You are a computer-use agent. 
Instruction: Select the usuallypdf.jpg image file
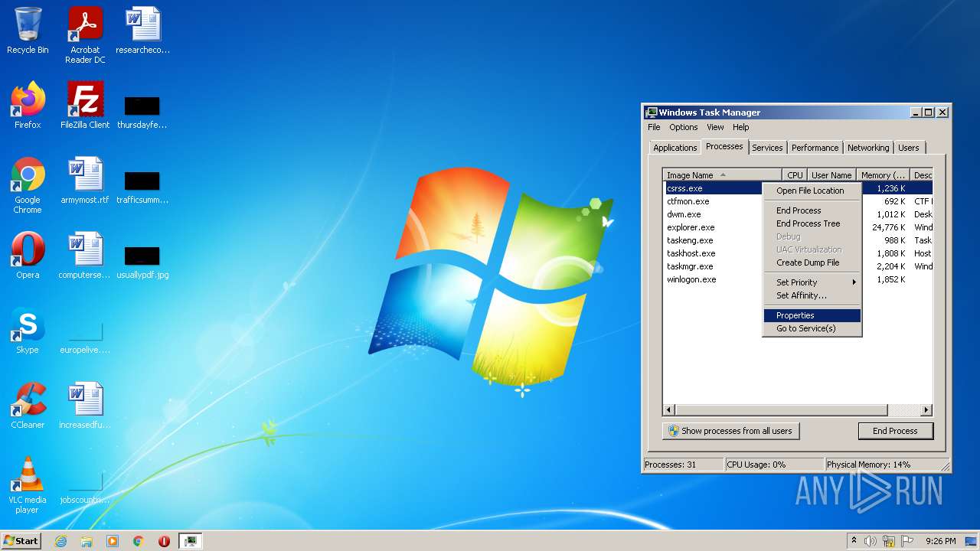(142, 261)
